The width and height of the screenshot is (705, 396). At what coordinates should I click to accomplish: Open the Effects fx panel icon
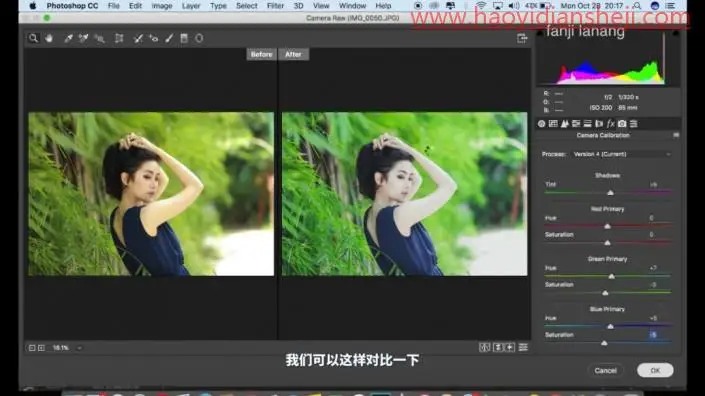pyautogui.click(x=611, y=124)
